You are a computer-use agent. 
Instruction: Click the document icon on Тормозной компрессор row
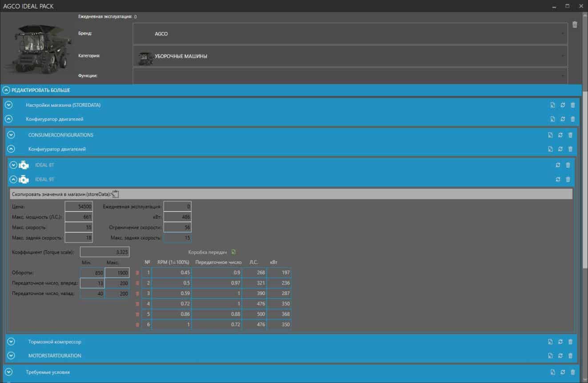550,342
